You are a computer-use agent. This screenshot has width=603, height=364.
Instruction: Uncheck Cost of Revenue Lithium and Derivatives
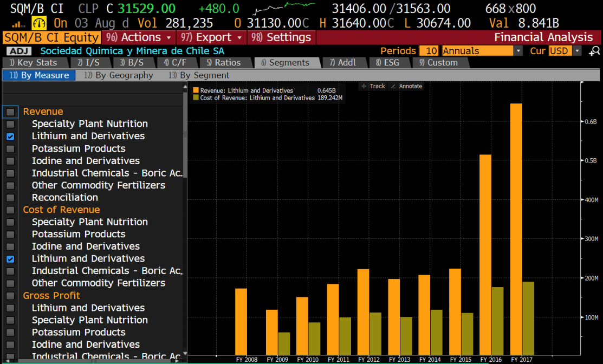coord(10,259)
